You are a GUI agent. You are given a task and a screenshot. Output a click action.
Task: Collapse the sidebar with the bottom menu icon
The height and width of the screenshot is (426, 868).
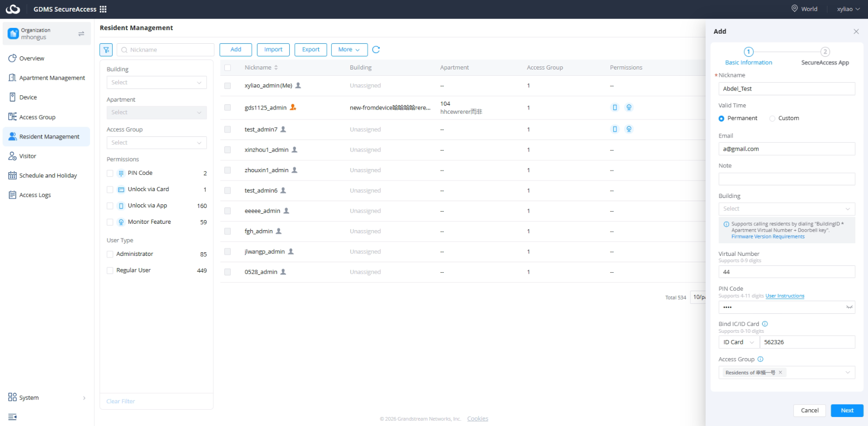pyautogui.click(x=13, y=417)
